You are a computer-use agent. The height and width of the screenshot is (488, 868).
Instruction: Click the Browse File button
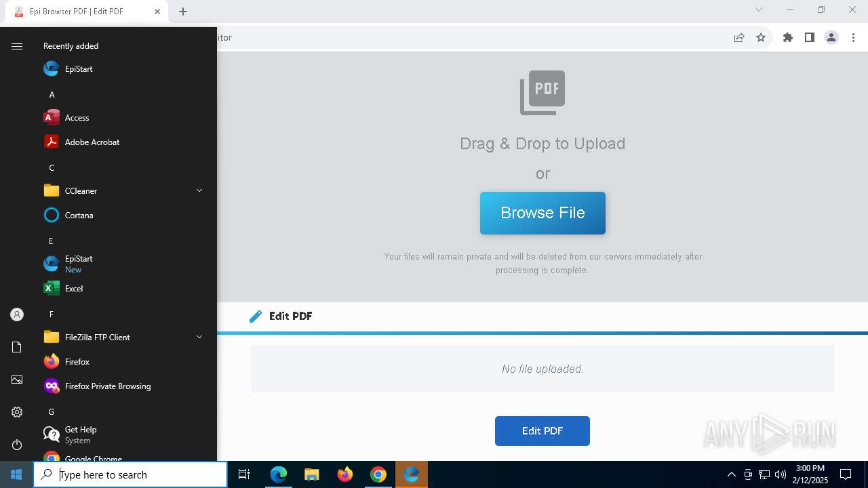pos(542,213)
